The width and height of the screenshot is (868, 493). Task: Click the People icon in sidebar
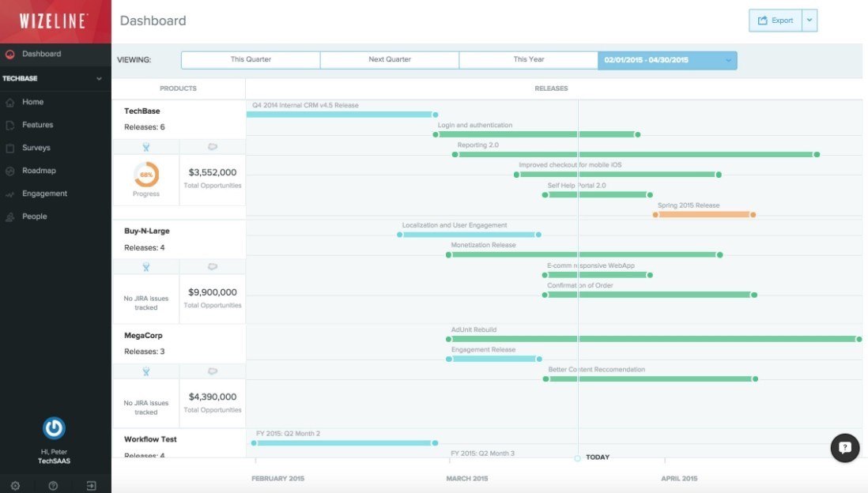click(x=10, y=217)
